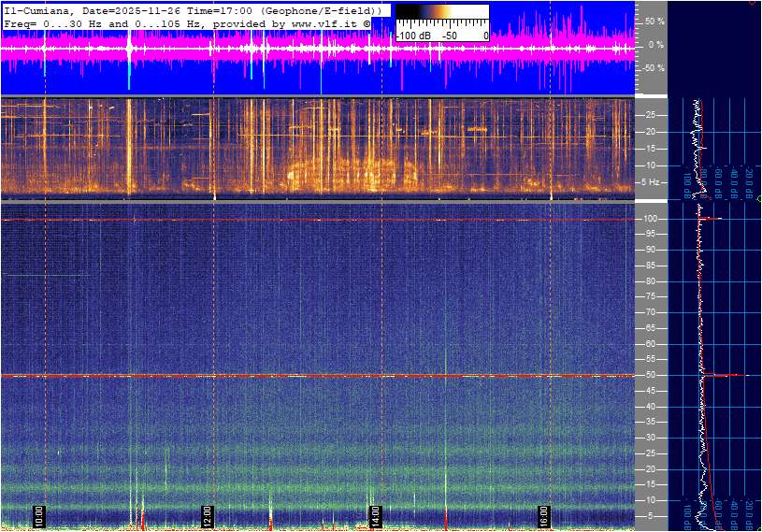This screenshot has width=762, height=532.
Task: Click the 16:00 time marker label
Action: (x=543, y=516)
